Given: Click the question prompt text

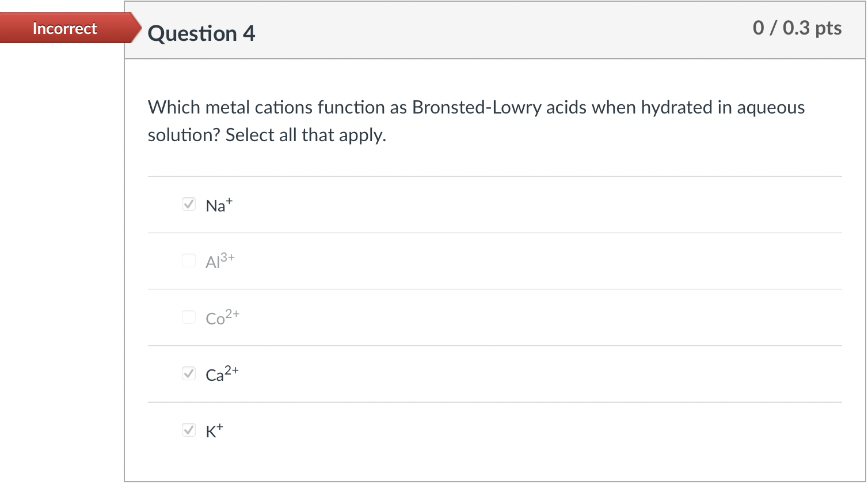Looking at the screenshot, I should point(475,120).
